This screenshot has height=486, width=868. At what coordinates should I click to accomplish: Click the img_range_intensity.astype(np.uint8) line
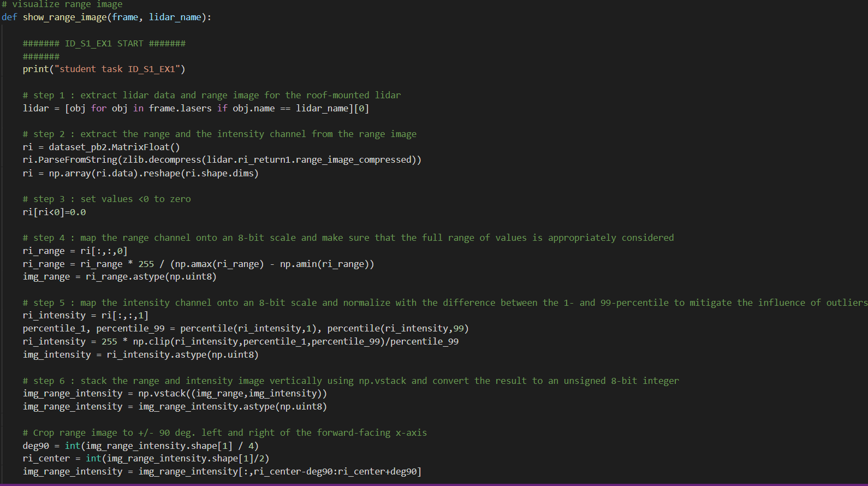coord(175,407)
